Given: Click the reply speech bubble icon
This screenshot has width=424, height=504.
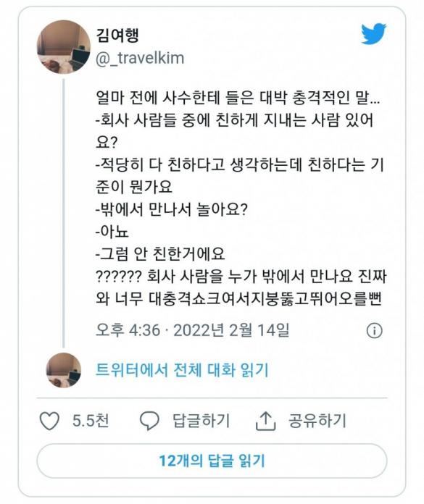Looking at the screenshot, I should click(149, 421).
